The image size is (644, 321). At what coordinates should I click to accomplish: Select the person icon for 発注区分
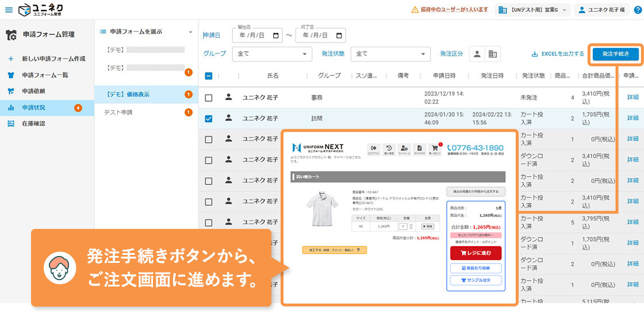coord(477,54)
